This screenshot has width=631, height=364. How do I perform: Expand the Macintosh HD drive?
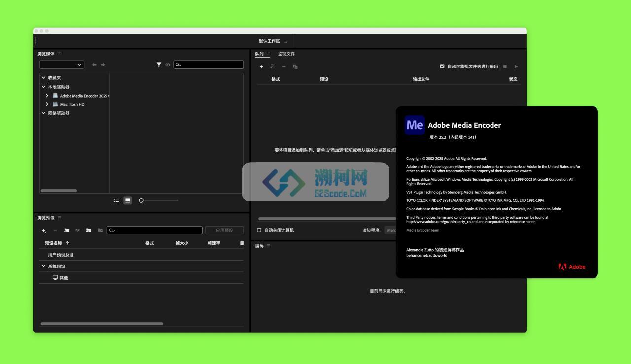pyautogui.click(x=47, y=104)
